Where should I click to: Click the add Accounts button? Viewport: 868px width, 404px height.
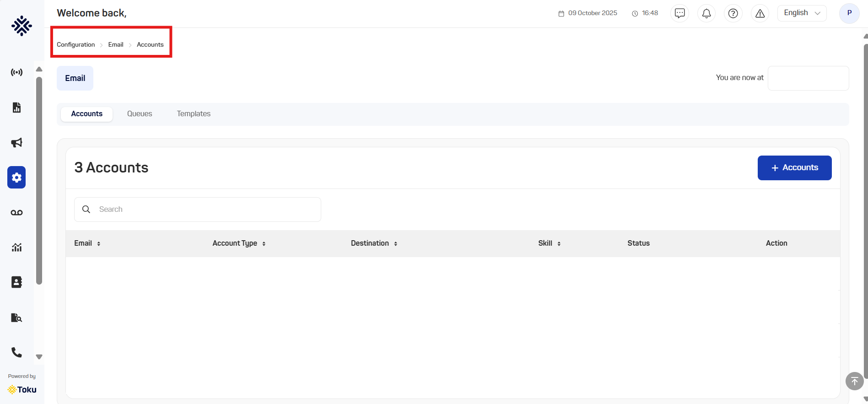click(x=795, y=168)
